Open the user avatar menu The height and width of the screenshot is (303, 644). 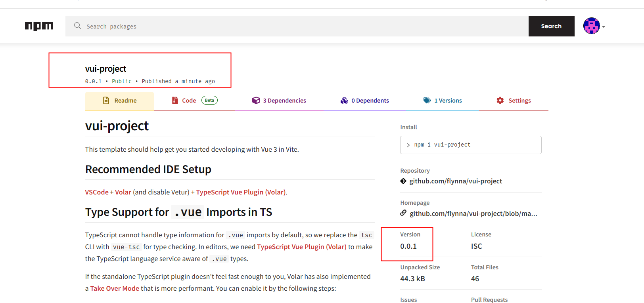pos(591,26)
